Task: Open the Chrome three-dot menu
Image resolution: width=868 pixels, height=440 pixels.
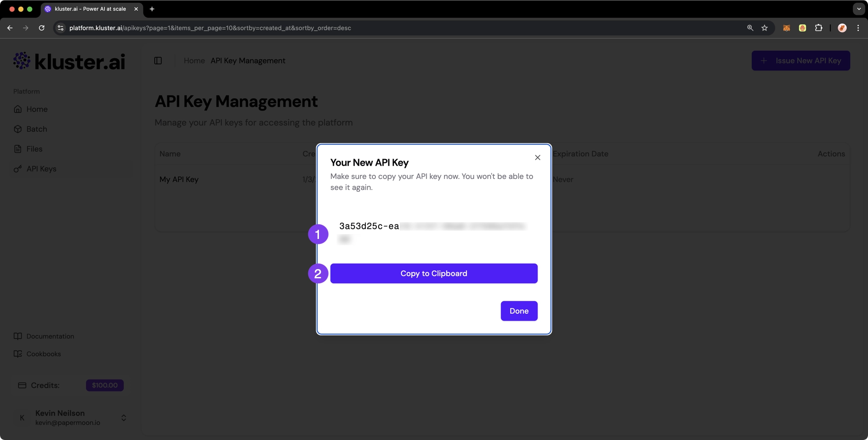Action: coord(858,28)
